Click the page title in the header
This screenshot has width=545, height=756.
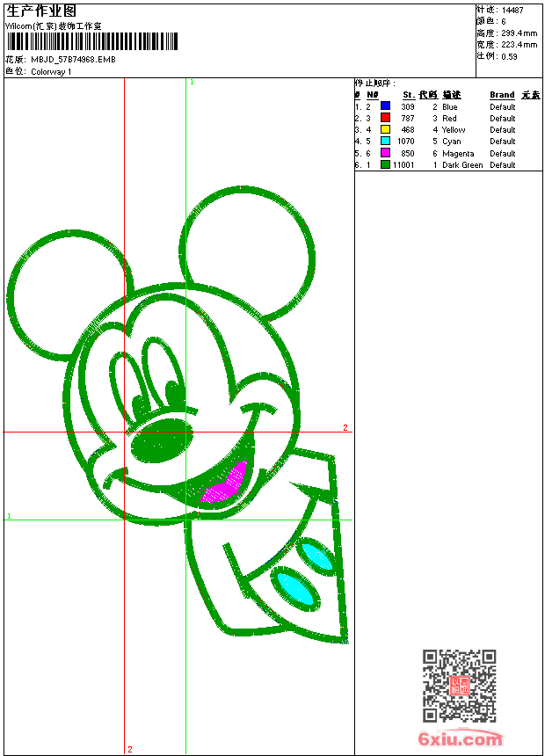tap(41, 11)
